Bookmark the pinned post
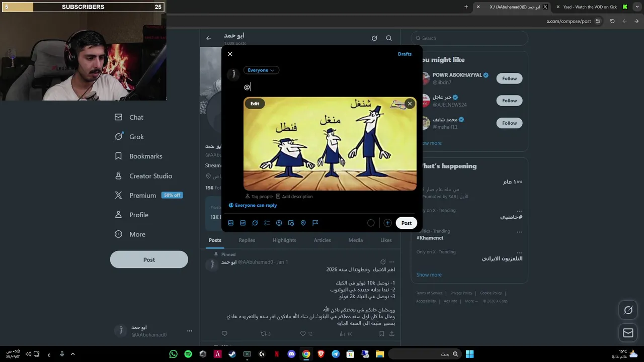This screenshot has height=362, width=644. (382, 334)
